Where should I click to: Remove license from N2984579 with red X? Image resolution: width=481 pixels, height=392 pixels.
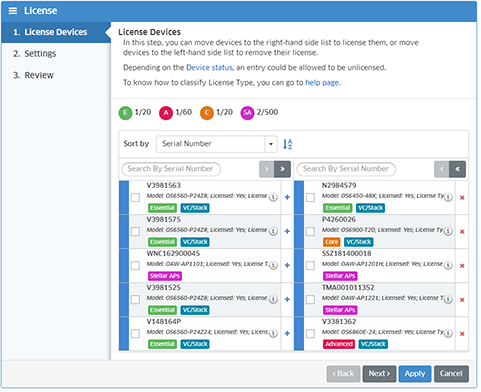click(462, 198)
